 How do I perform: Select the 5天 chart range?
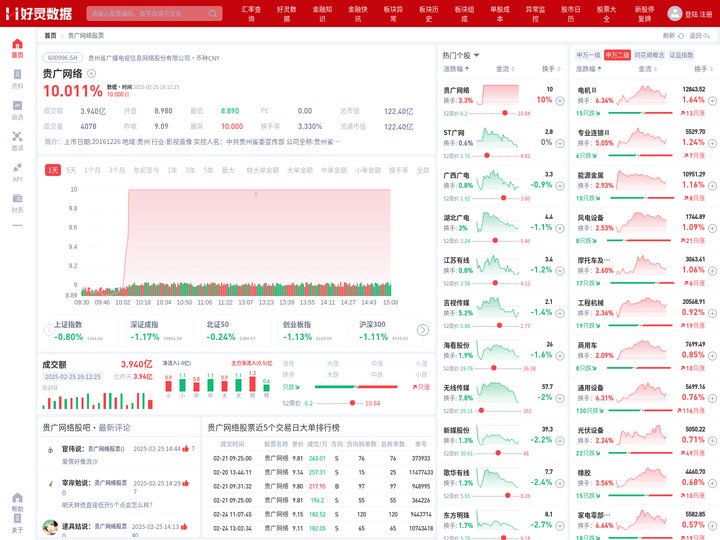coord(71,170)
